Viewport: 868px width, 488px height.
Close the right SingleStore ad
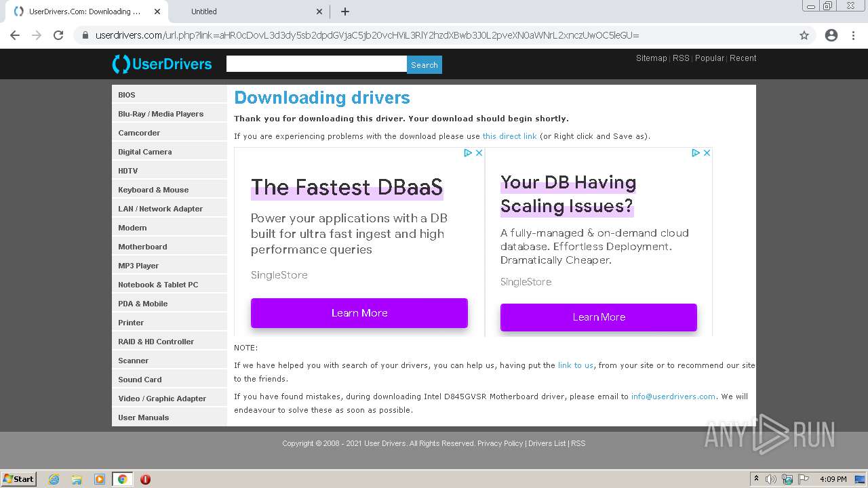[707, 153]
